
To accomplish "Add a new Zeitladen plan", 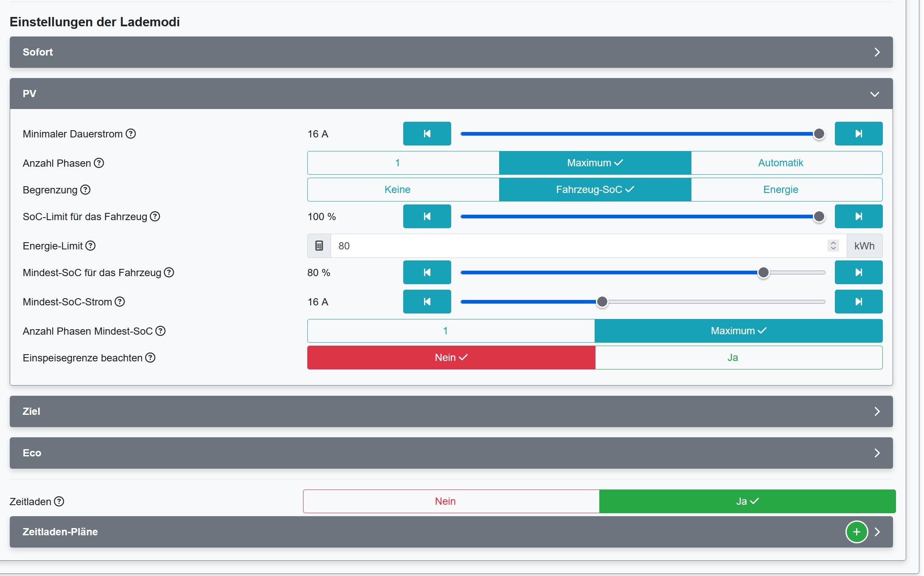I will pos(856,532).
